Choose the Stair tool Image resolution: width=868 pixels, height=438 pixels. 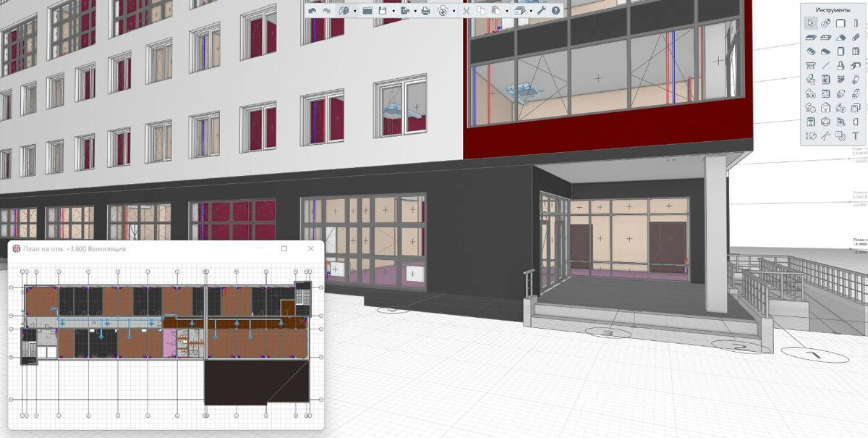coord(811,51)
